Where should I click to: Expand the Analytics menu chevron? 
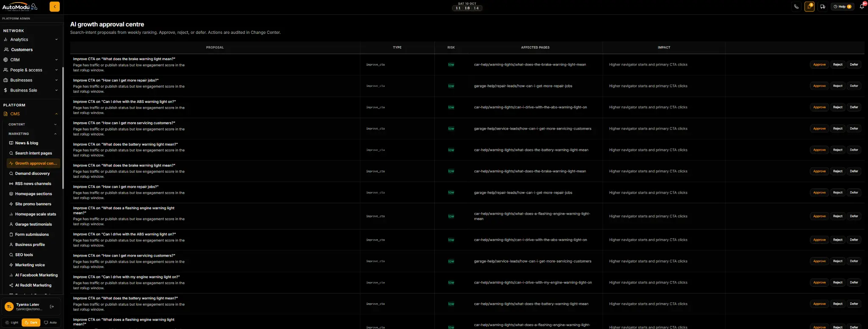click(x=56, y=39)
